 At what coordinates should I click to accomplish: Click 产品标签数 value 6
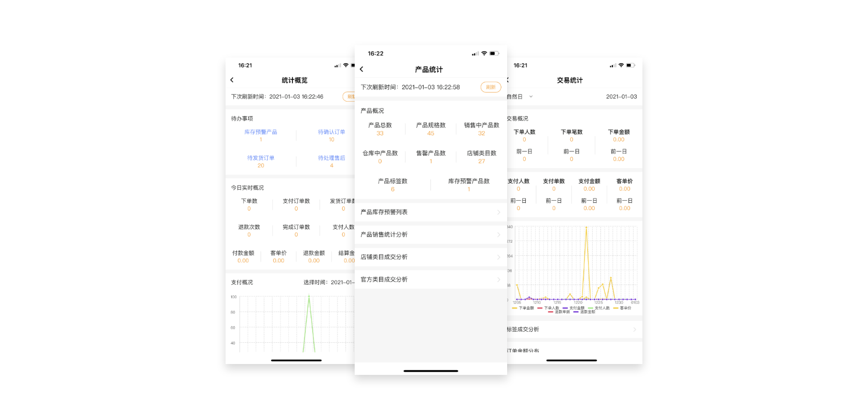point(393,189)
